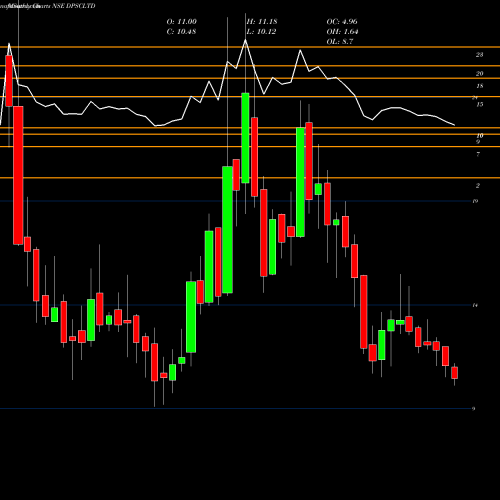Viewport: 500px width, 500px height.
Task: Click the close price text 'C: 10.48'
Action: (x=182, y=32)
